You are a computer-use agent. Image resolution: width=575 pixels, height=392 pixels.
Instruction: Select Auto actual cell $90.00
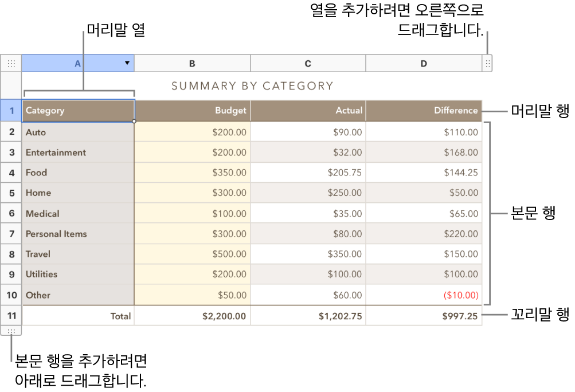coord(308,132)
